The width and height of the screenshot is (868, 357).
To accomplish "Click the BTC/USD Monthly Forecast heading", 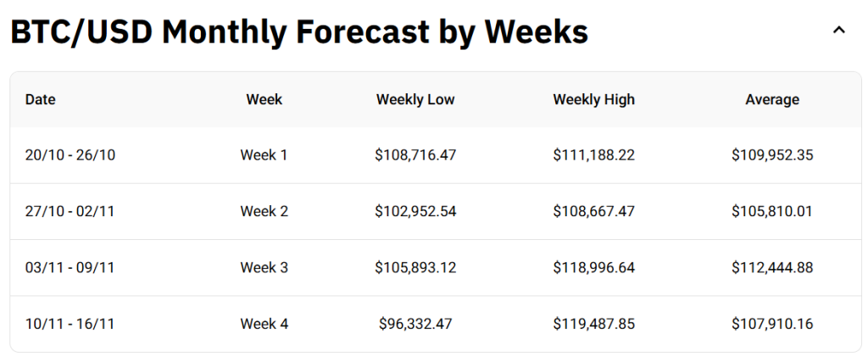I will pos(298,32).
